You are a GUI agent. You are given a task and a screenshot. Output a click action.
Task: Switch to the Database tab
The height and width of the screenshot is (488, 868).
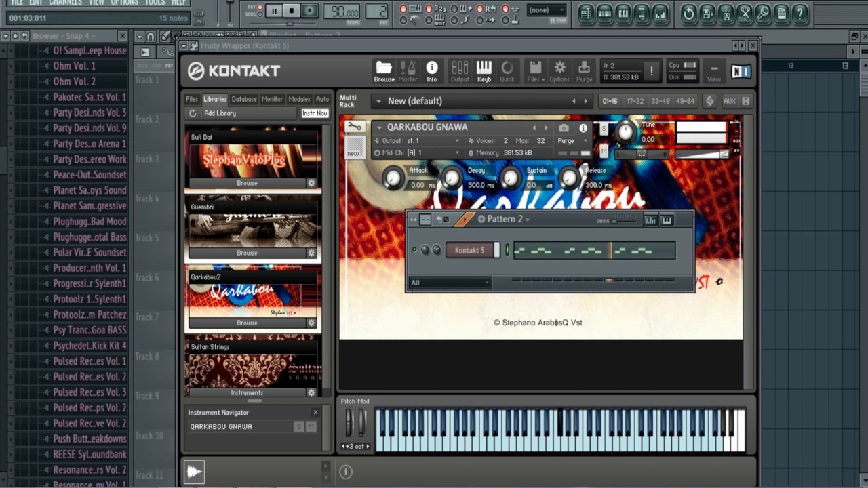[x=244, y=99]
